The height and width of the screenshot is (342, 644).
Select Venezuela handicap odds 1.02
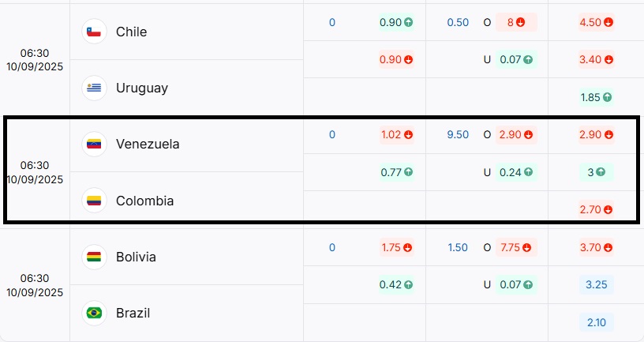point(396,135)
